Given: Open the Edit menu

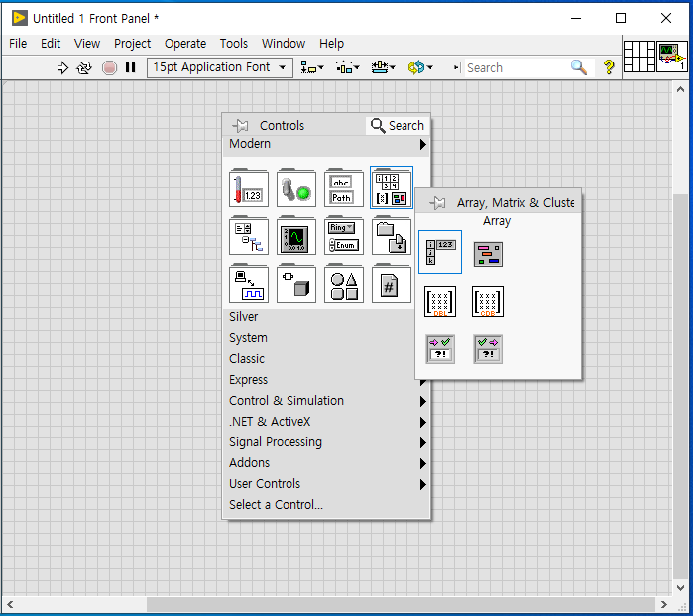Looking at the screenshot, I should [51, 44].
